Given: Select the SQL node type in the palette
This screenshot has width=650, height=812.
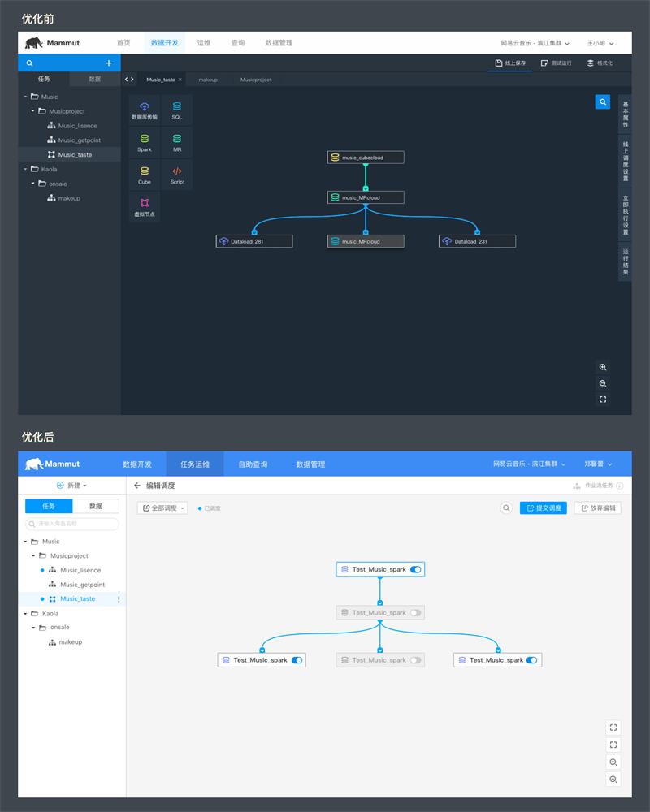Looking at the screenshot, I should [x=177, y=110].
